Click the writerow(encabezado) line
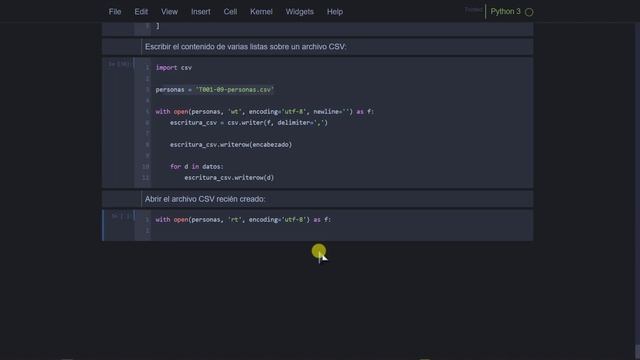 (x=231, y=144)
